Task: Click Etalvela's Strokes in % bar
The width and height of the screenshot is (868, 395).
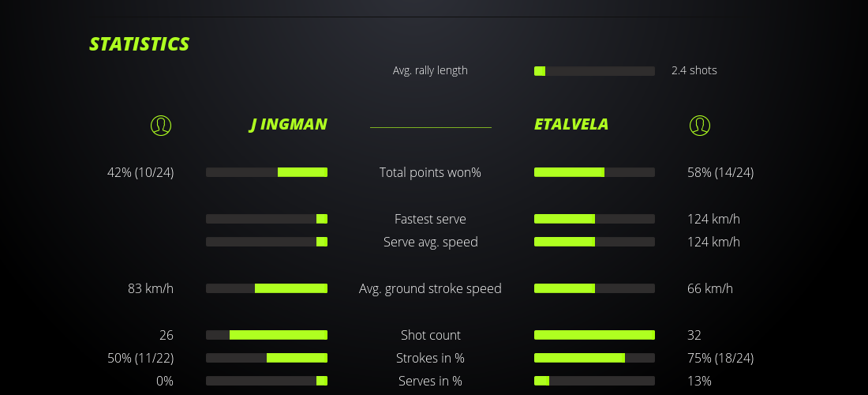Action: click(594, 358)
